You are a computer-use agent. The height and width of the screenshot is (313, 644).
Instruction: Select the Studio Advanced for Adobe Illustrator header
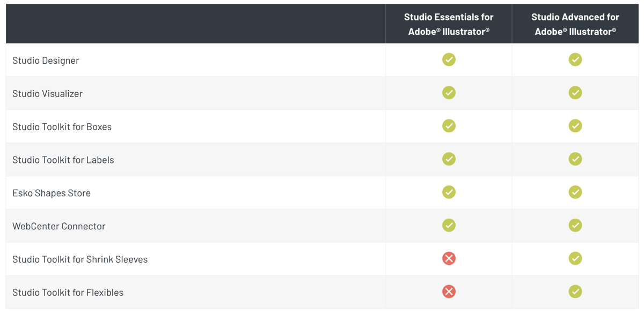coord(575,24)
